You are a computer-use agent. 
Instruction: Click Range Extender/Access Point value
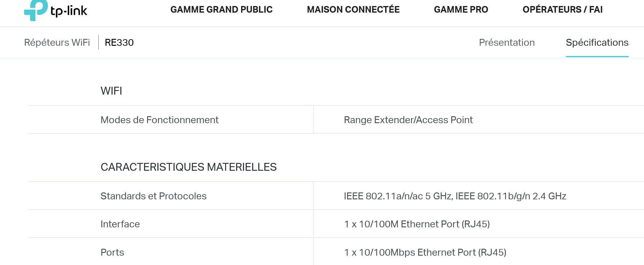pyautogui.click(x=408, y=120)
